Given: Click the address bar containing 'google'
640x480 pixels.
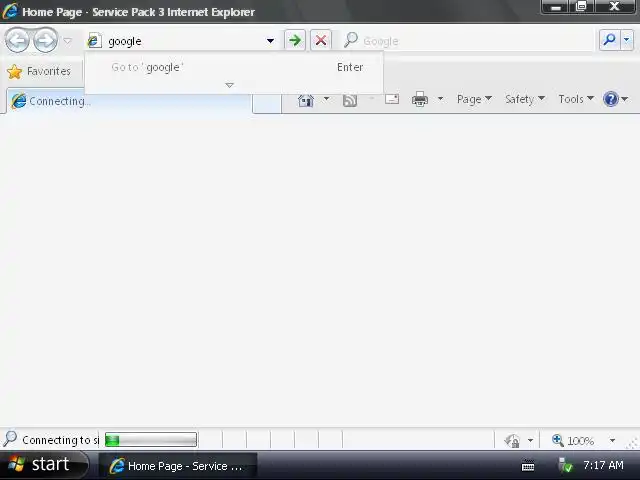Looking at the screenshot, I should [x=180, y=41].
